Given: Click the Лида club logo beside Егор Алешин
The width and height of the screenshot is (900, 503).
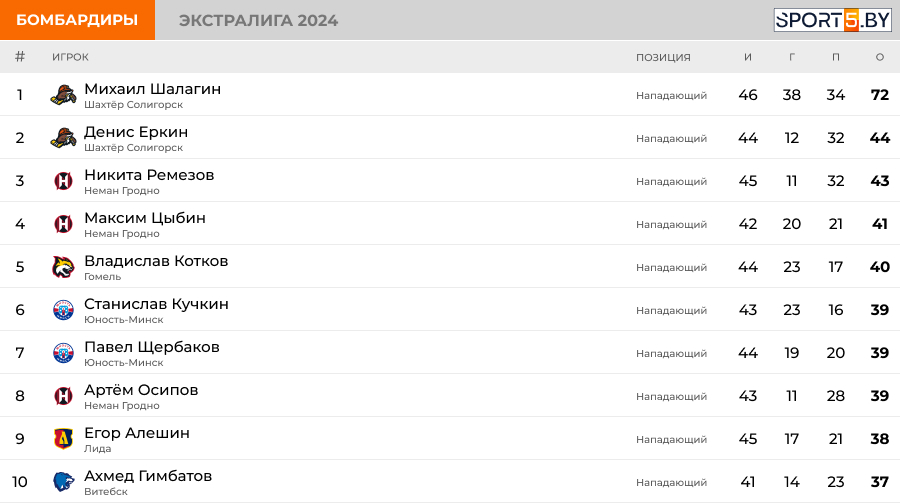Looking at the screenshot, I should [63, 439].
